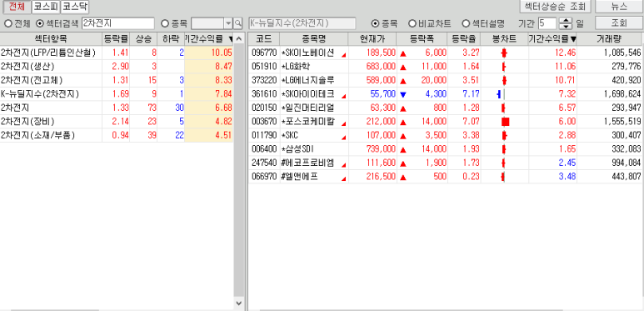Click the red corner marker on SK아이이테크
644x311 pixels.
344,96
